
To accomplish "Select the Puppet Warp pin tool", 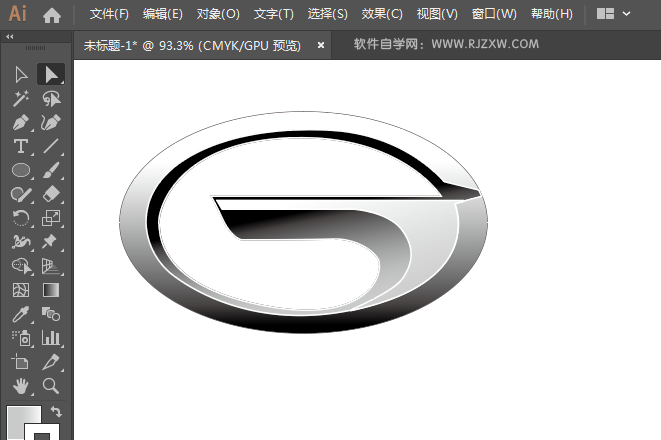I will coord(51,242).
